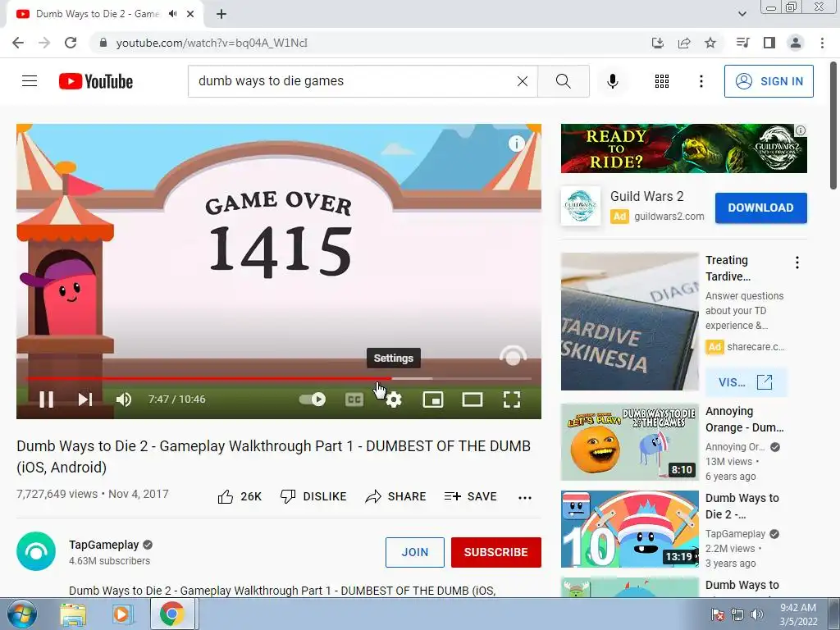840x630 pixels.
Task: Click the red SUBSCRIBE button
Action: [x=496, y=552]
